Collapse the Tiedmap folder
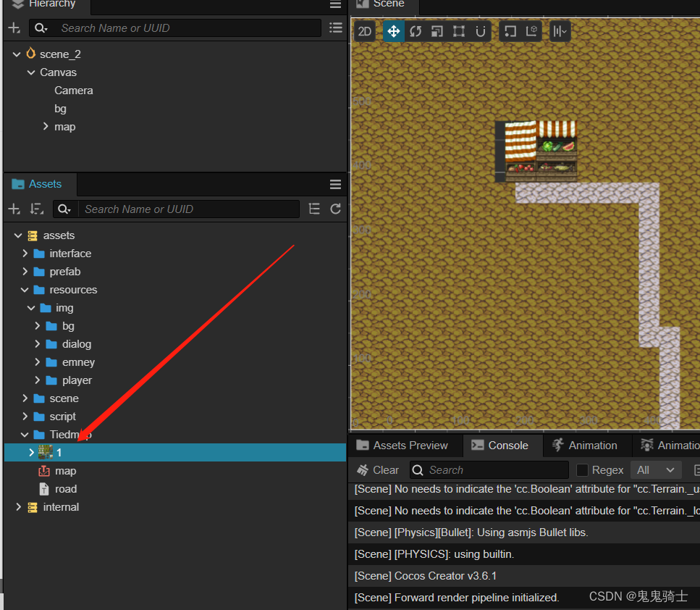Screen dimensions: 700x610 pos(25,435)
